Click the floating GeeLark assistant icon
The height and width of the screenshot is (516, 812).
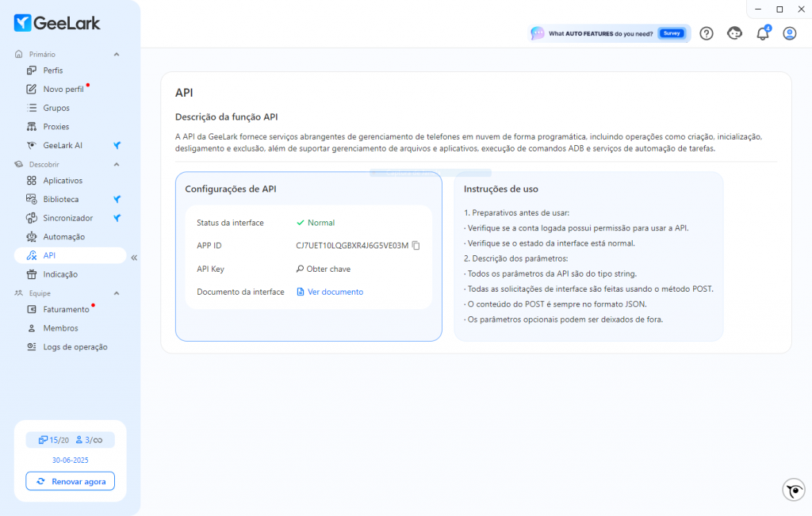click(x=793, y=490)
